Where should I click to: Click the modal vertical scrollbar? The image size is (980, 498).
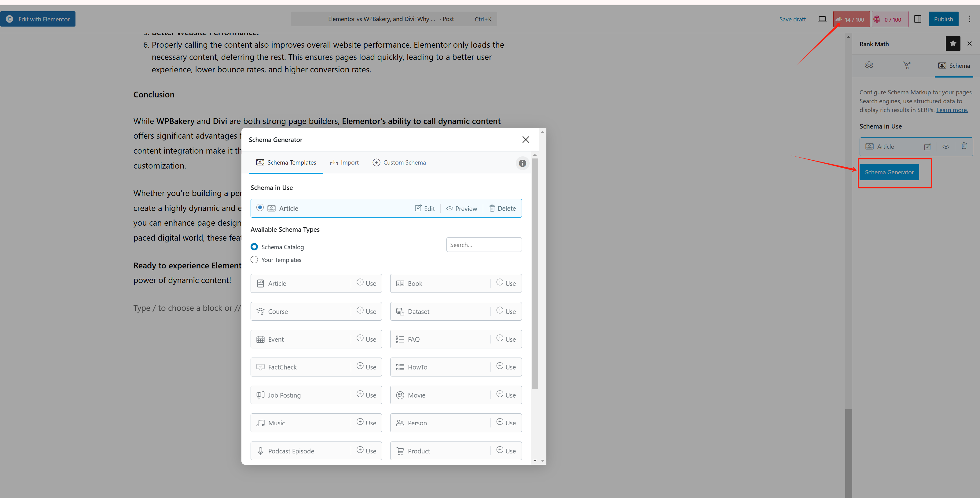tap(535, 274)
